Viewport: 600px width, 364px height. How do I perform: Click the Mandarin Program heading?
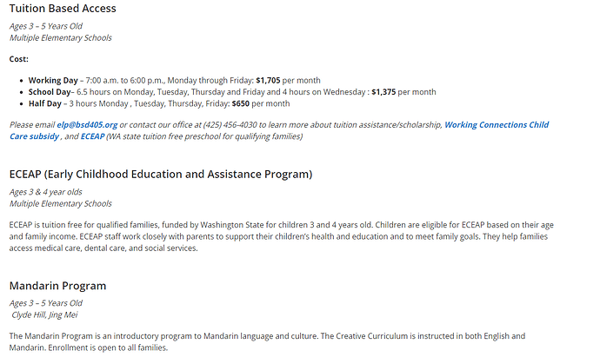tap(57, 285)
